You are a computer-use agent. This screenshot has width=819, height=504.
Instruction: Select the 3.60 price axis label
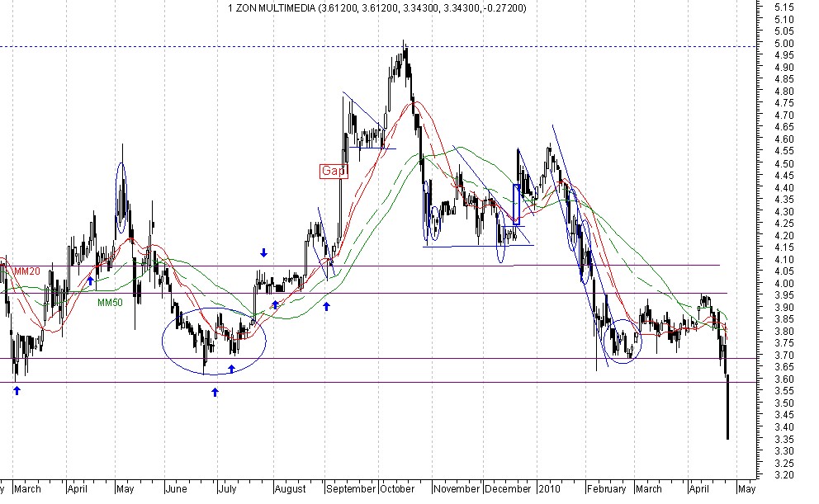[785, 379]
